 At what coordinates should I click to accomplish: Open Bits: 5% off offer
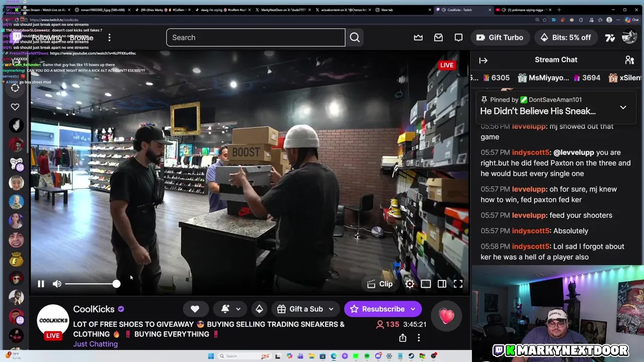point(566,38)
